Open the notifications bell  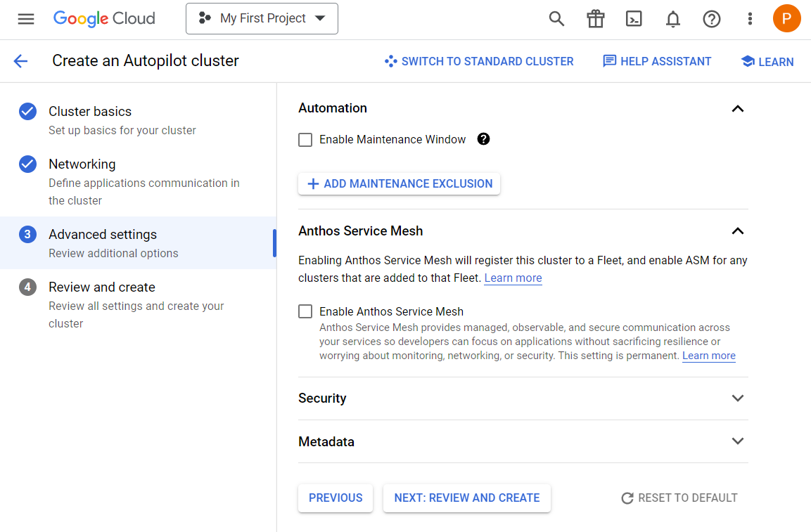pyautogui.click(x=672, y=19)
